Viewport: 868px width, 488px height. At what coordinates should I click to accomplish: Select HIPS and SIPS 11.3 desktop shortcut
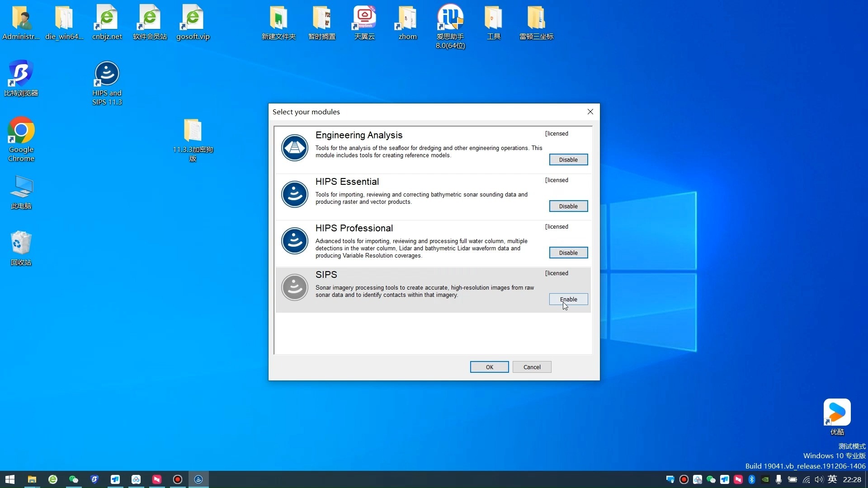(107, 83)
